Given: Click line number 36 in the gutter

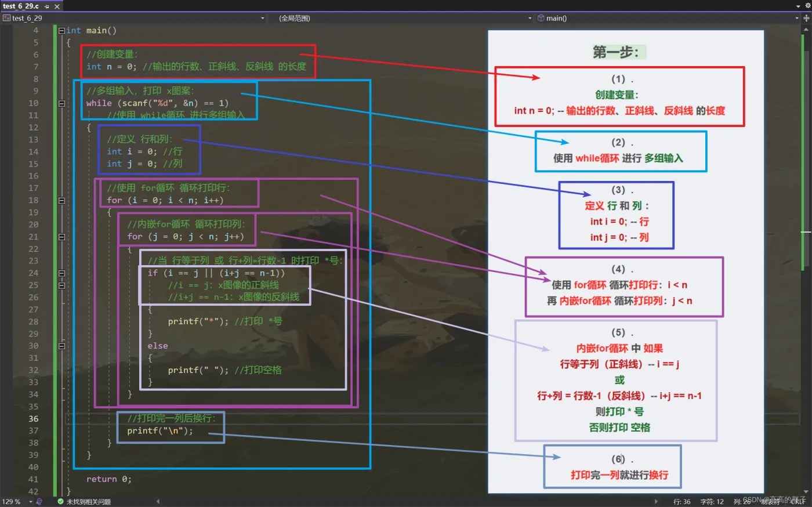Looking at the screenshot, I should point(34,419).
